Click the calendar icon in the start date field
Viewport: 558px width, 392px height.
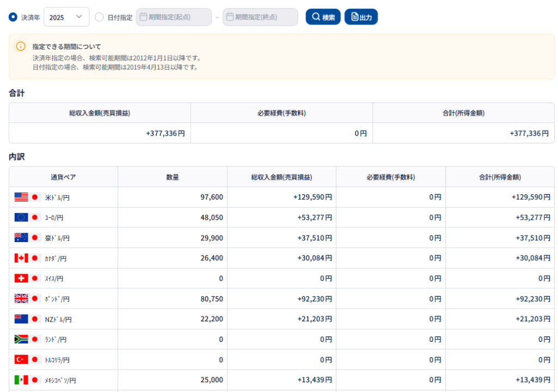click(x=144, y=17)
